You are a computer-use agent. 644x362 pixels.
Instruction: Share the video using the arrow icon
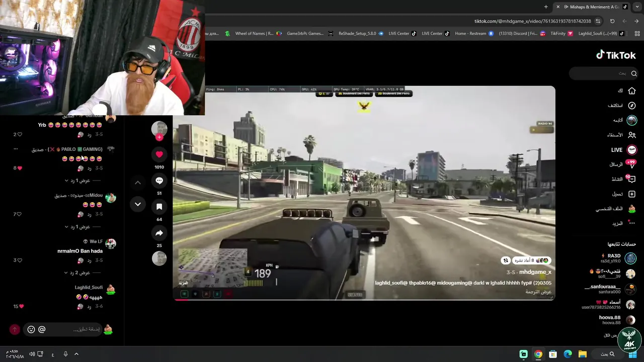[159, 233]
